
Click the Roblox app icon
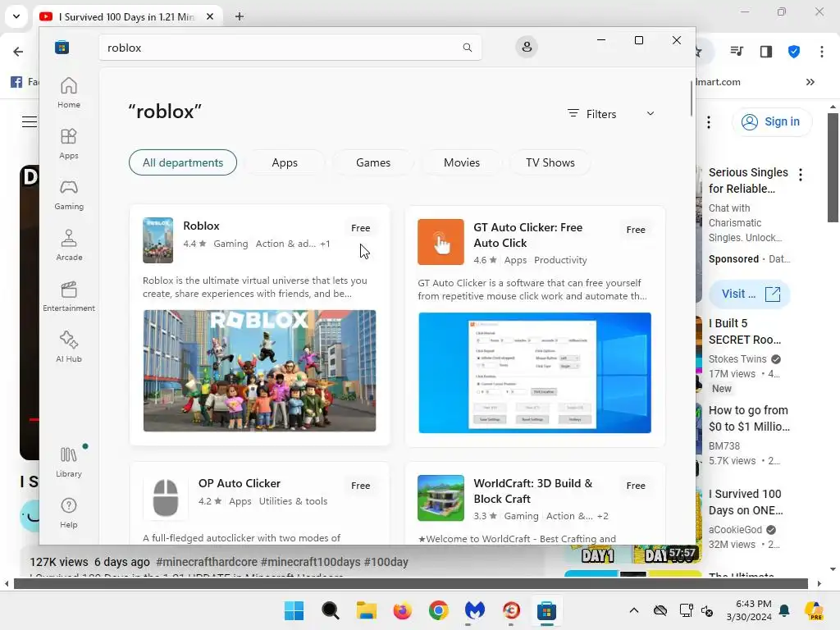[x=157, y=240]
